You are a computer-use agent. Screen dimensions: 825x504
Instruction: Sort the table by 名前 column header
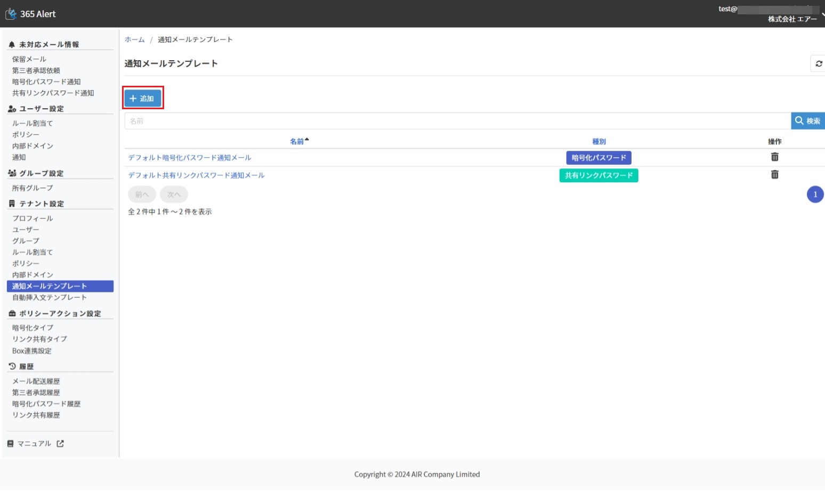pos(297,141)
